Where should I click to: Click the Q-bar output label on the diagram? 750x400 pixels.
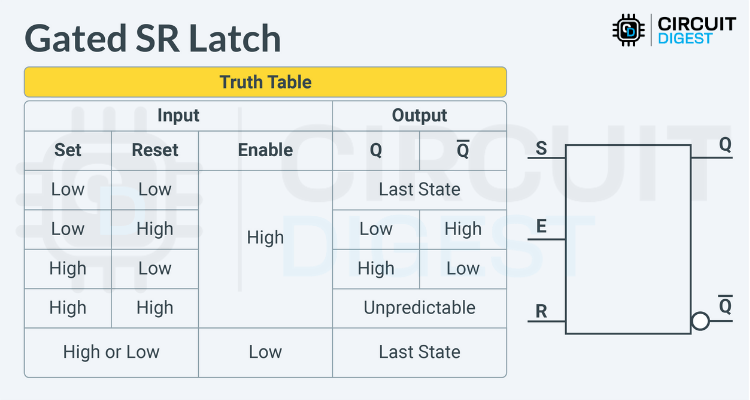725,304
